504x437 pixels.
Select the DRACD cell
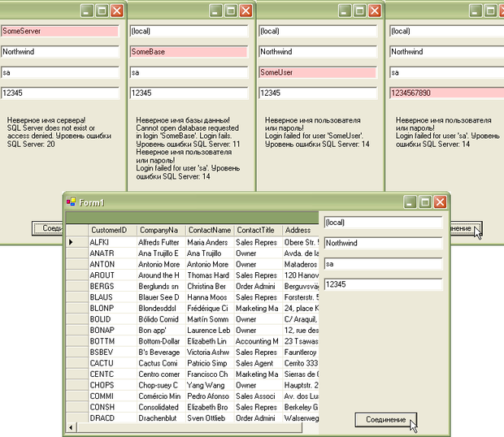tap(112, 418)
